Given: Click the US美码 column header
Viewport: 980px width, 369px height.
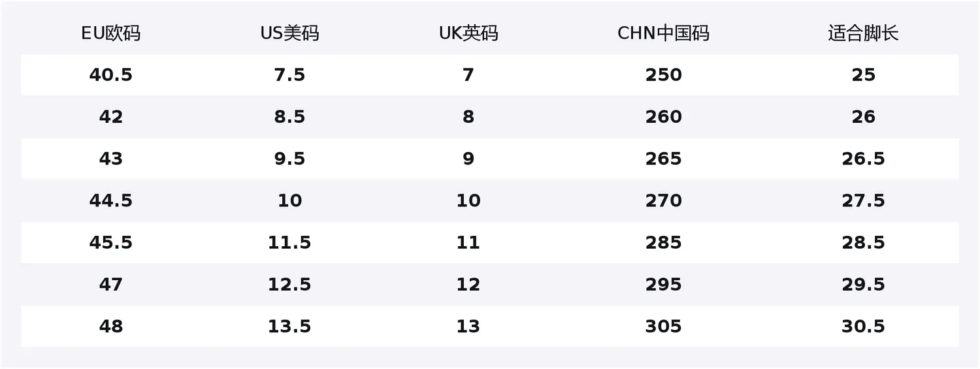Looking at the screenshot, I should tap(289, 33).
